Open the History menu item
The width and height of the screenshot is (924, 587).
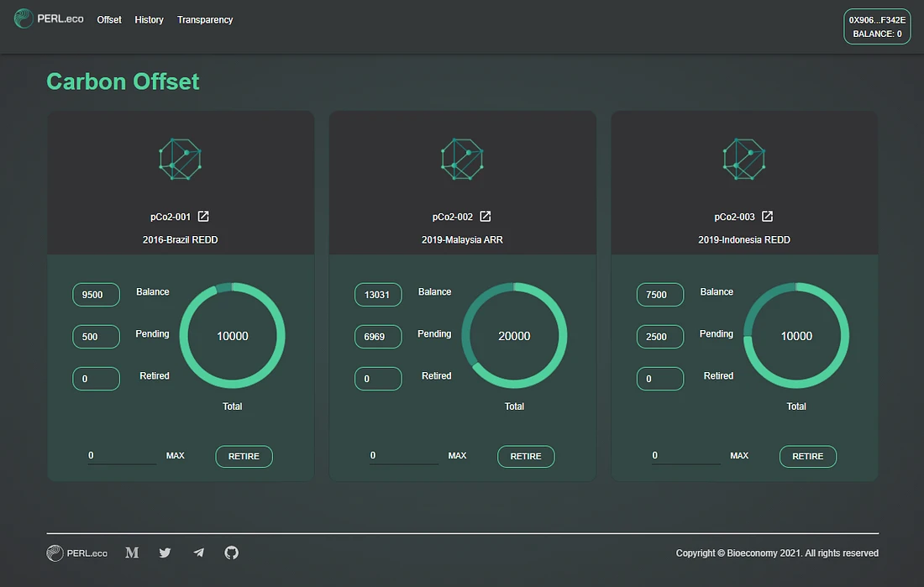click(x=149, y=19)
